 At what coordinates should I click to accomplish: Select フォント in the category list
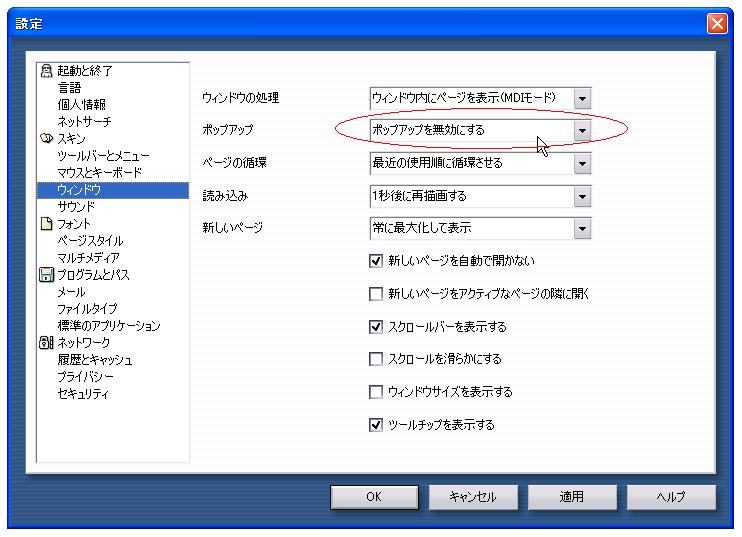pos(73,224)
